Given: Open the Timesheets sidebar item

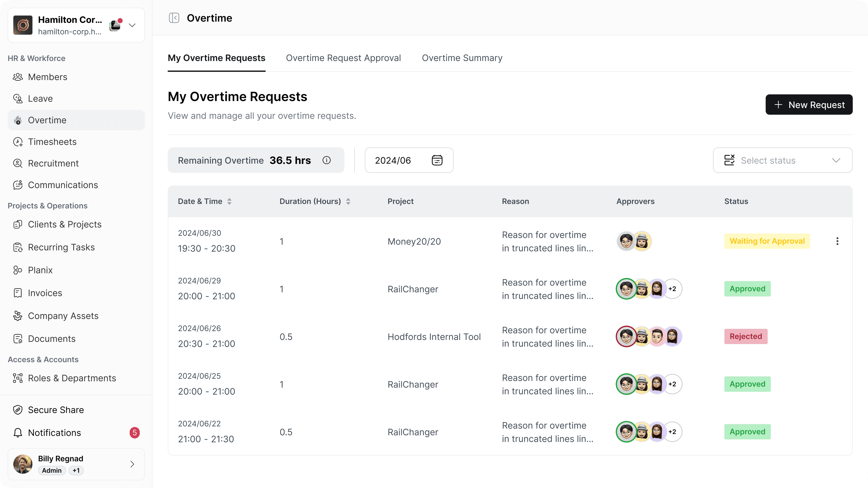Looking at the screenshot, I should pyautogui.click(x=52, y=142).
